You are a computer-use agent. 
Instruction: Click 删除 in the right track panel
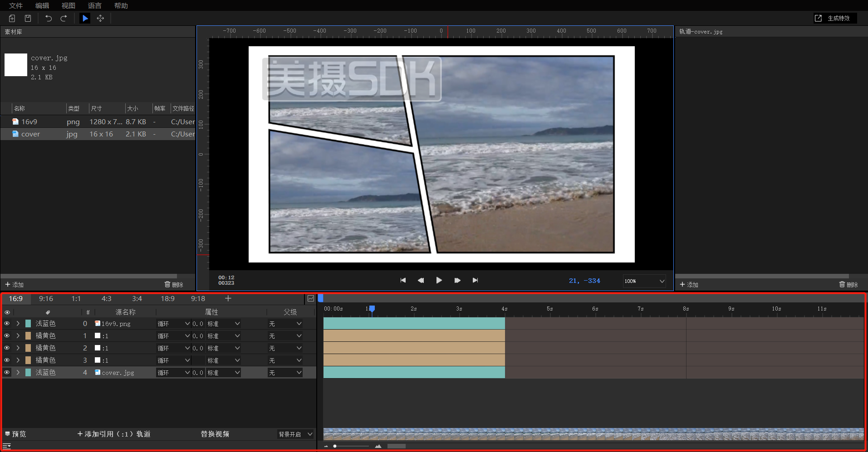click(848, 284)
